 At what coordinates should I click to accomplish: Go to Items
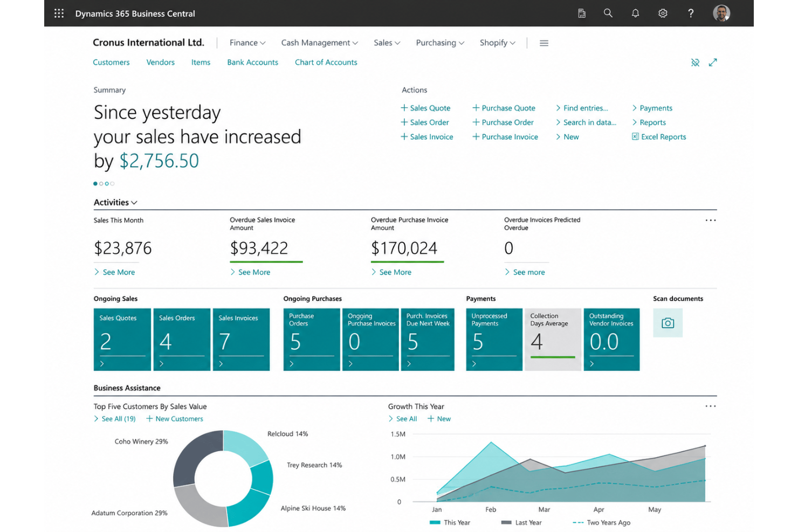201,63
